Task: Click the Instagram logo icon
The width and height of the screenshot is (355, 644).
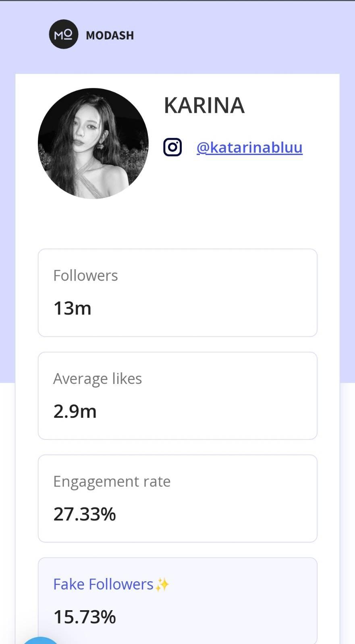Action: [x=172, y=147]
